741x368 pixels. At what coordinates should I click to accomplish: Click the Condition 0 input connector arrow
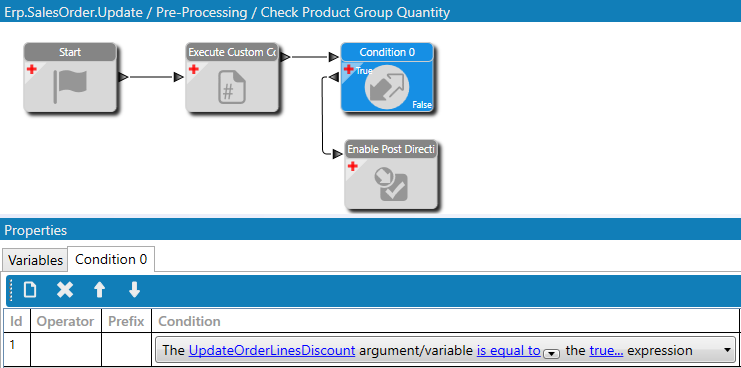(x=334, y=57)
